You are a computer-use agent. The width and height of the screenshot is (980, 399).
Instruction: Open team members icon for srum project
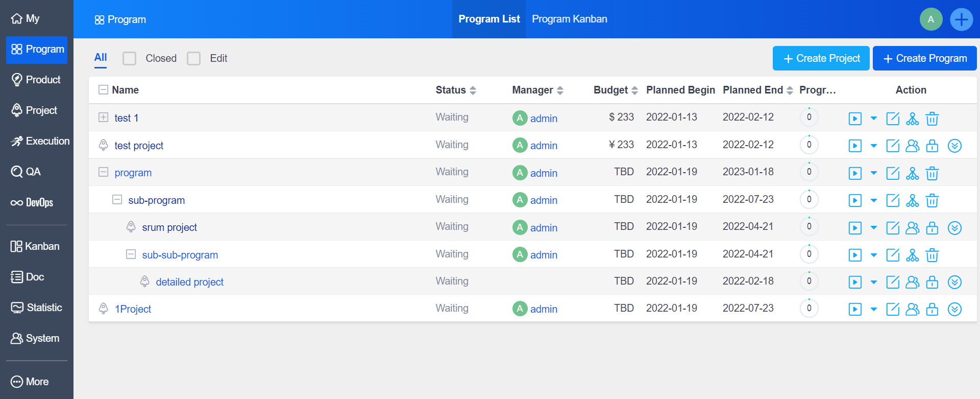[912, 228]
